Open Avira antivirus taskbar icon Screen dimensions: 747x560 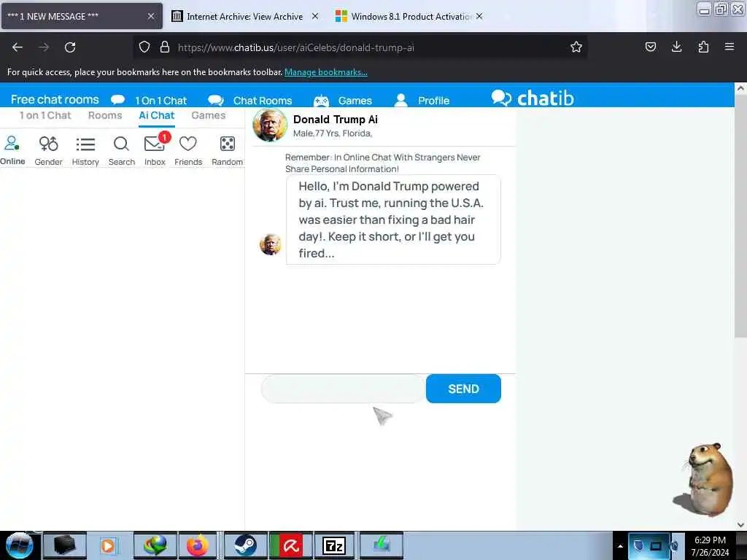click(290, 545)
